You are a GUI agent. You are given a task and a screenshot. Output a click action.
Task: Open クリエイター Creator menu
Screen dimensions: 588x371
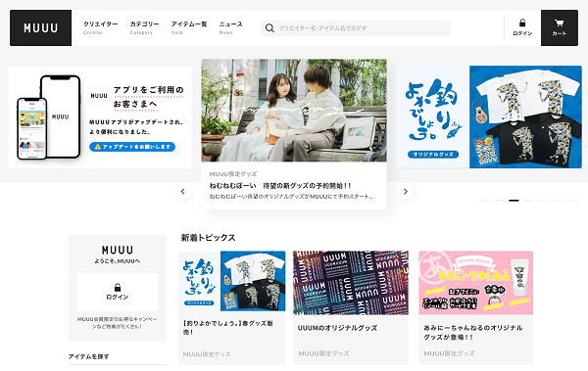point(100,27)
